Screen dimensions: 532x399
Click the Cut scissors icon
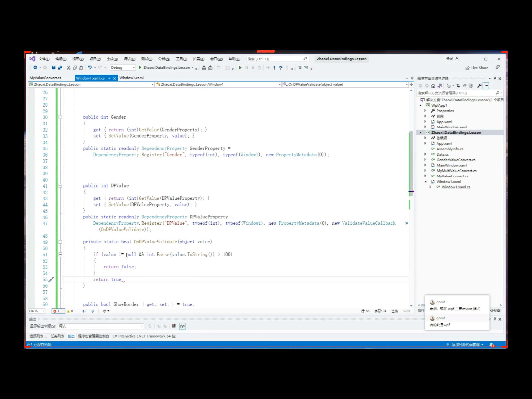tap(68, 67)
